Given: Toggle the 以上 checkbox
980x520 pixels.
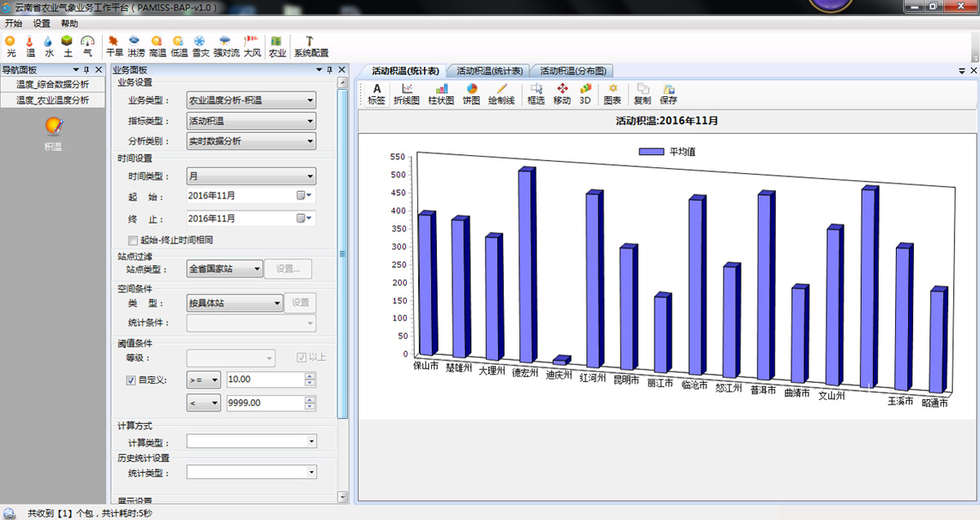Looking at the screenshot, I should [x=301, y=358].
